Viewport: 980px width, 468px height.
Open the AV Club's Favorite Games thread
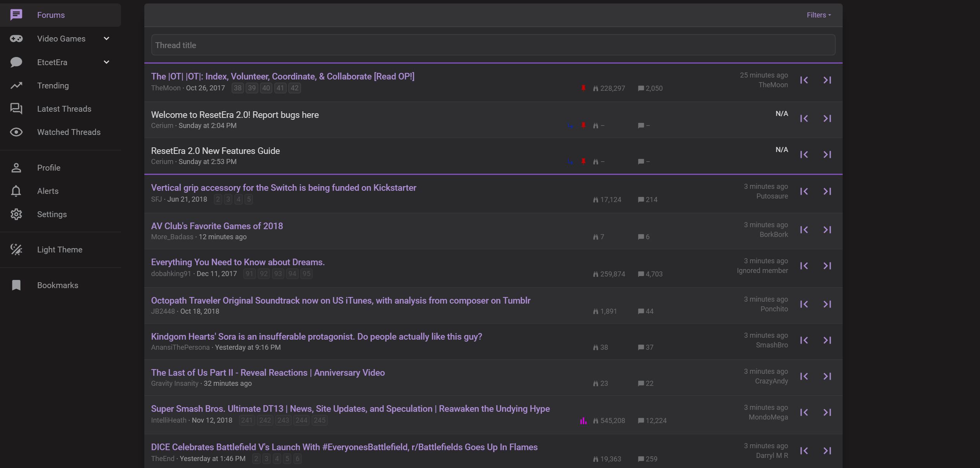[x=216, y=226]
